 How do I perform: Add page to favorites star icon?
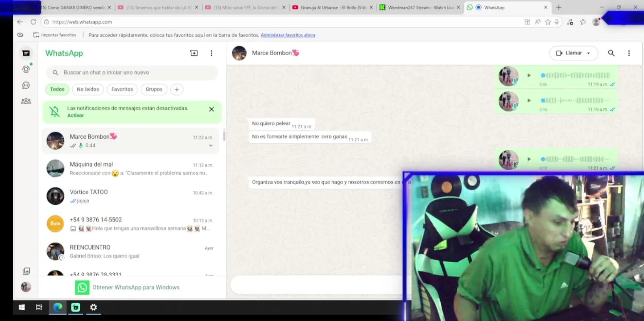(548, 22)
